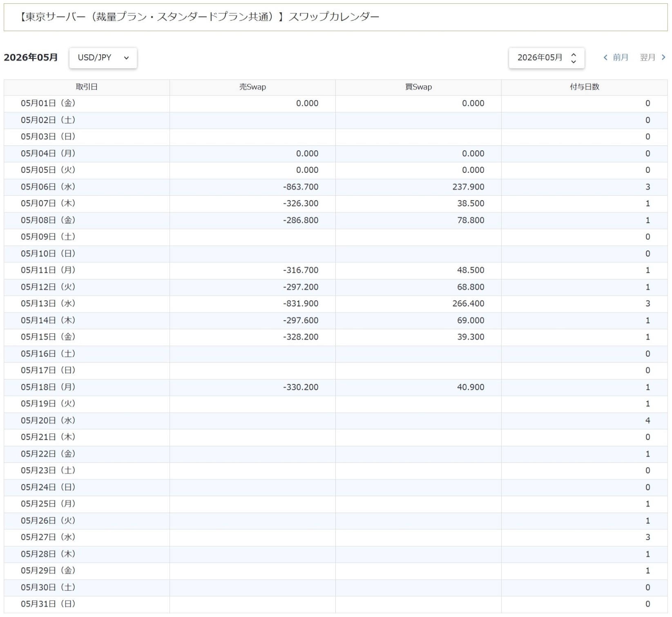This screenshot has width=672, height=617.
Task: Click buy swap value 38.500
Action: coord(471,203)
